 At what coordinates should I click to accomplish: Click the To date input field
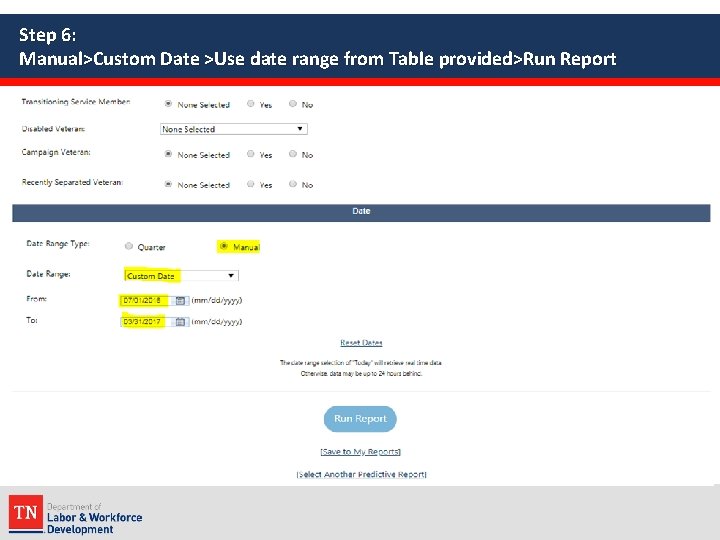pyautogui.click(x=147, y=322)
